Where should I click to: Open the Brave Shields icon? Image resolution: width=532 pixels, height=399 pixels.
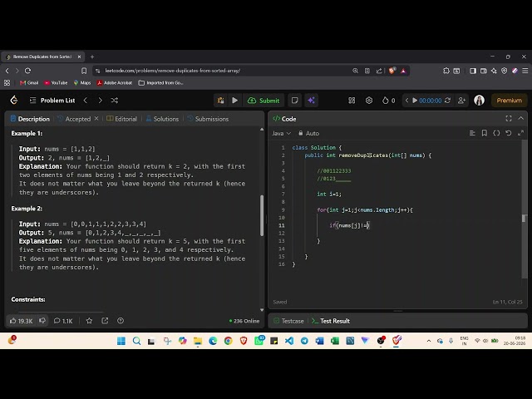coord(392,71)
